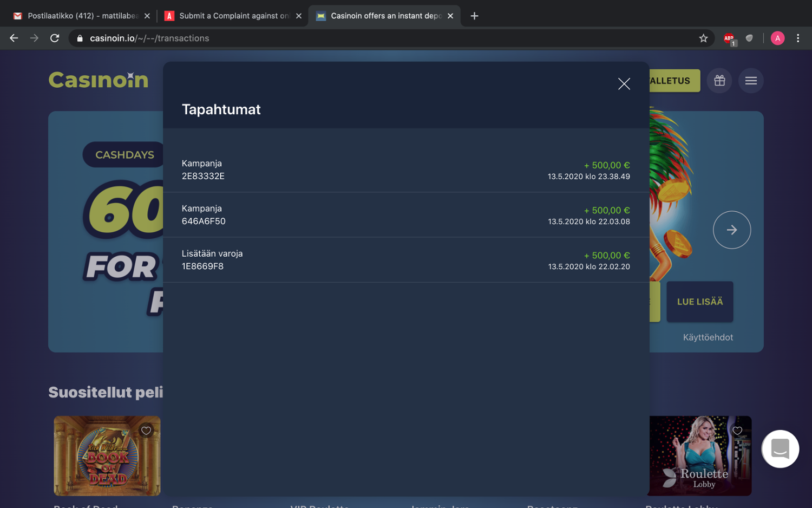
Task: Open the AdBlock extension icon
Action: (729, 38)
